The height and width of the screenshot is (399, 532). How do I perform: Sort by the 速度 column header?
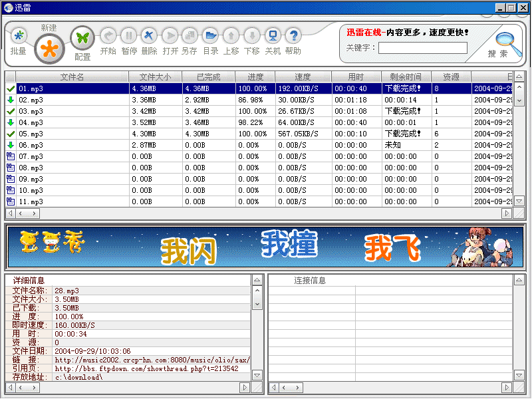pyautogui.click(x=303, y=76)
